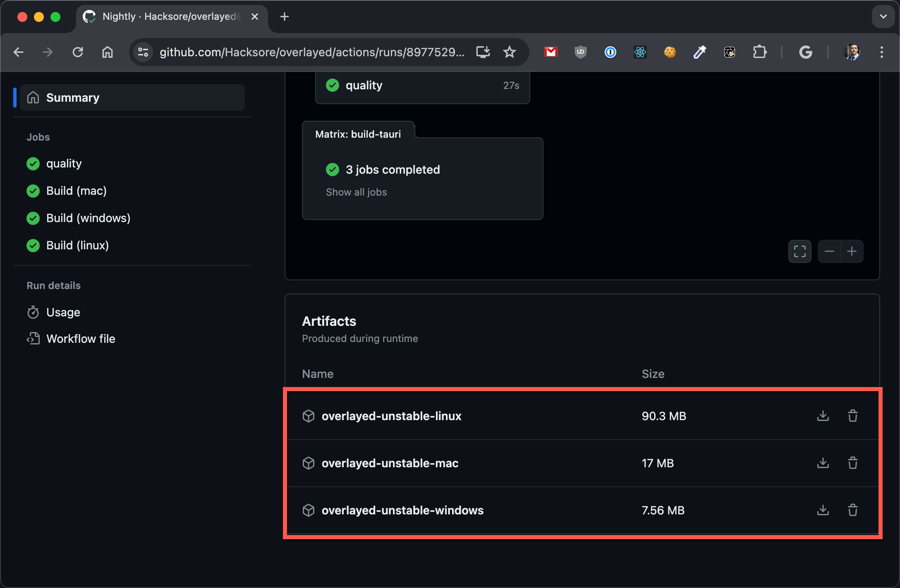Close the Nightly Hacksore/overlayed tab

[x=255, y=17]
